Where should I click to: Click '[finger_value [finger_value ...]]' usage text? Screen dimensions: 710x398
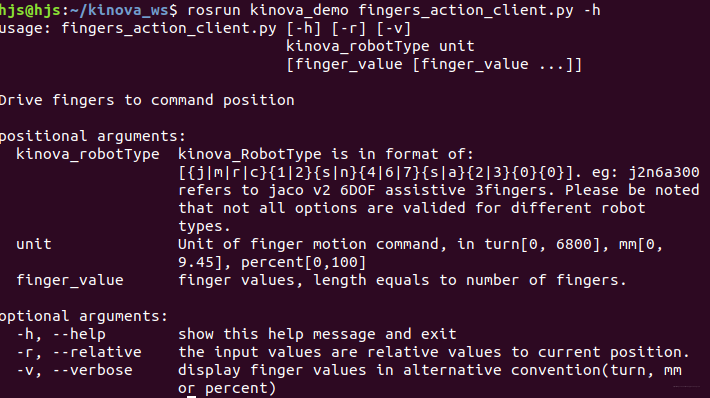[434, 64]
